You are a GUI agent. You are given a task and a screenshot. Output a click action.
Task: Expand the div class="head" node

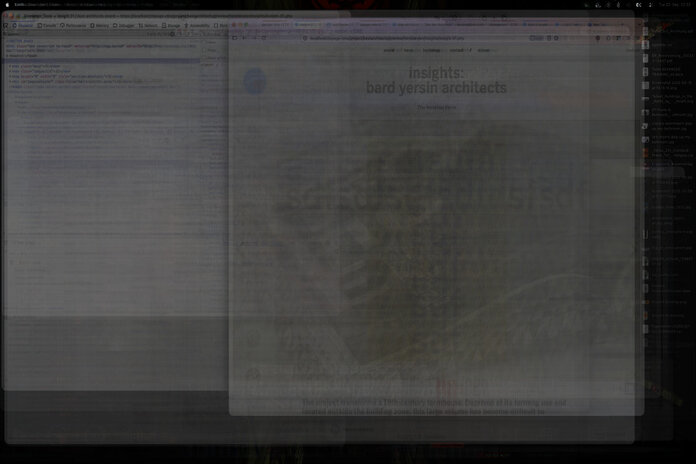10,66
